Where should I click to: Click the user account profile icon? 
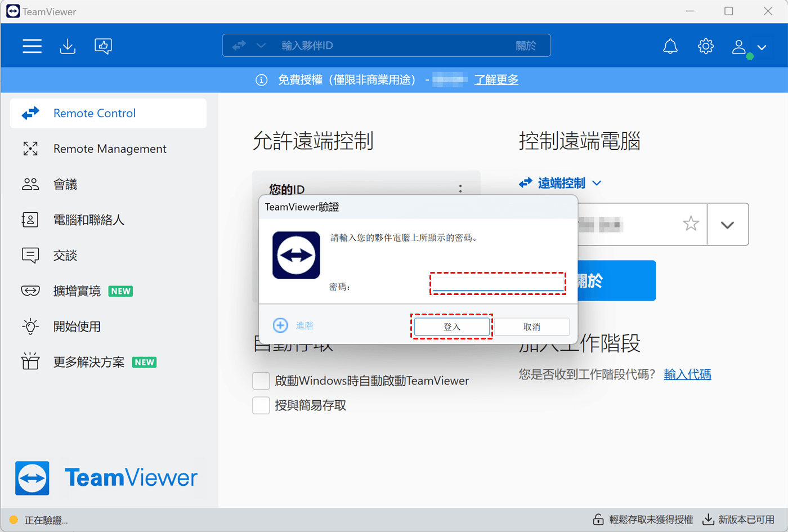click(x=740, y=47)
